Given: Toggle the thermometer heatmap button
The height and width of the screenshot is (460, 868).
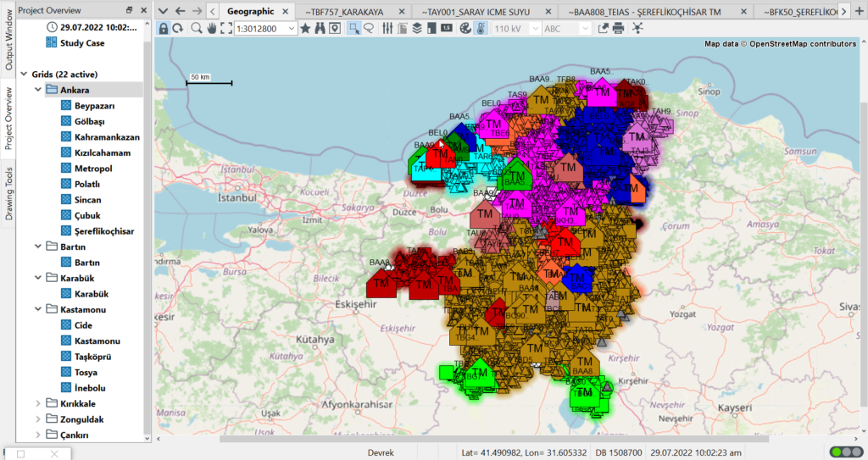Looking at the screenshot, I should click(x=481, y=29).
